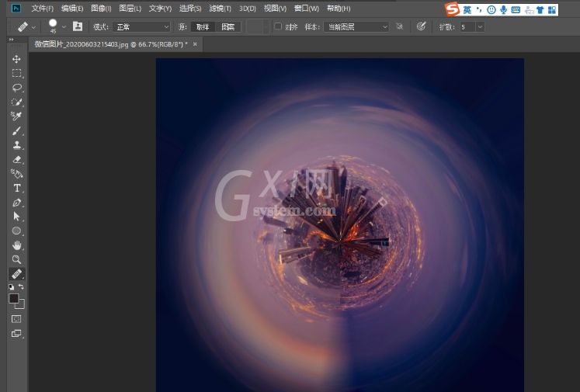This screenshot has width=580, height=392.
Task: Open the 扩散 diffusion value dropdown arrow
Action: [x=480, y=26]
